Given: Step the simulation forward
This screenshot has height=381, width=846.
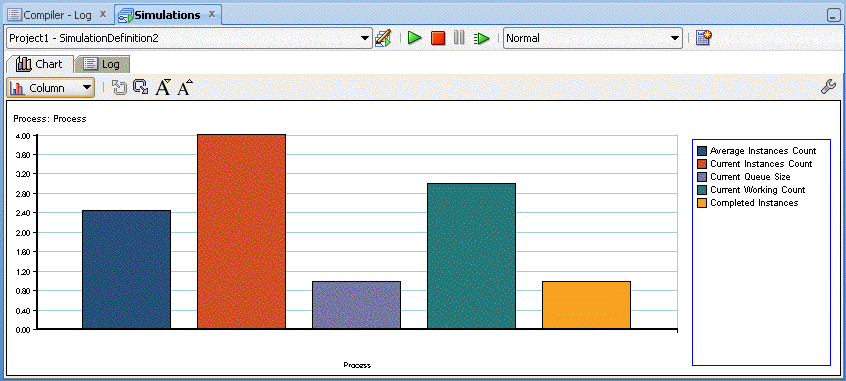Looking at the screenshot, I should pyautogui.click(x=481, y=38).
